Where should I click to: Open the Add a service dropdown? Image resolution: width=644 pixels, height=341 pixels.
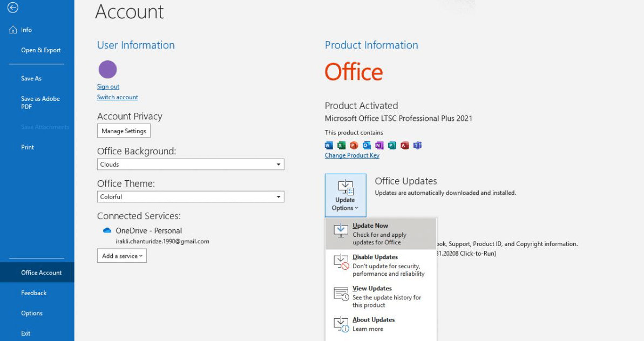(122, 256)
